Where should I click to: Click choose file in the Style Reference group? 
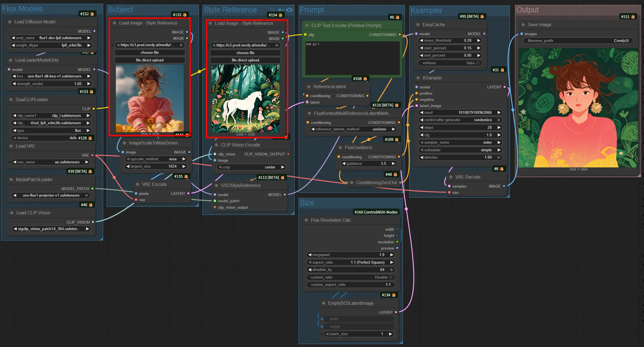[245, 53]
